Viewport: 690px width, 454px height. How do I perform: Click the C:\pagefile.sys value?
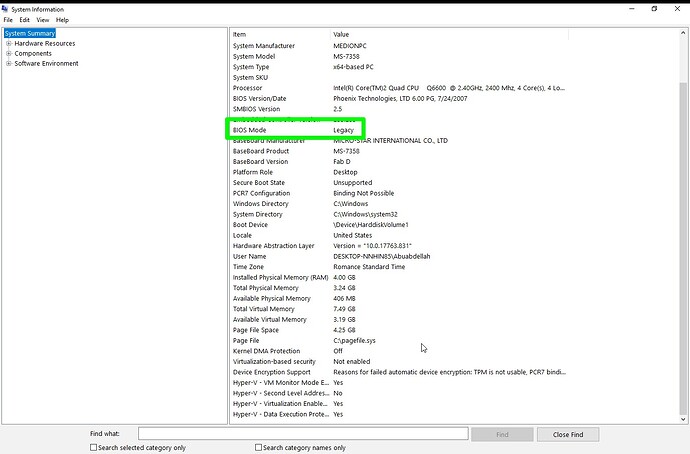click(354, 340)
